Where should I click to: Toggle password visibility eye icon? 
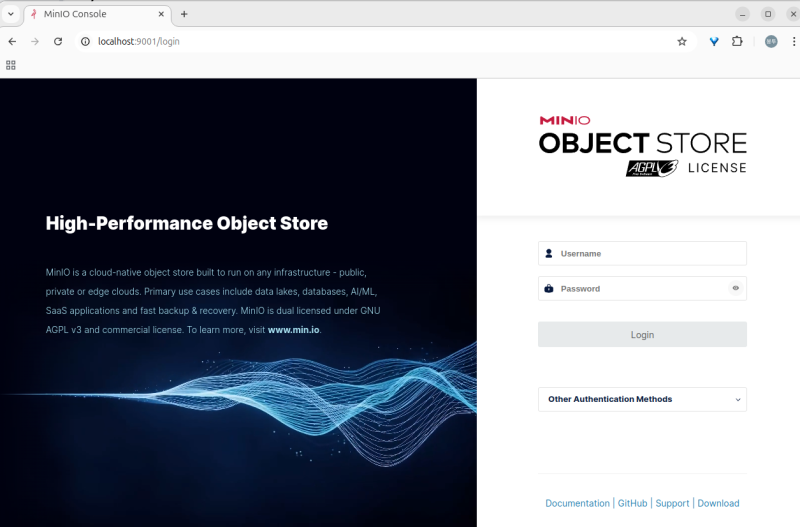tap(735, 288)
